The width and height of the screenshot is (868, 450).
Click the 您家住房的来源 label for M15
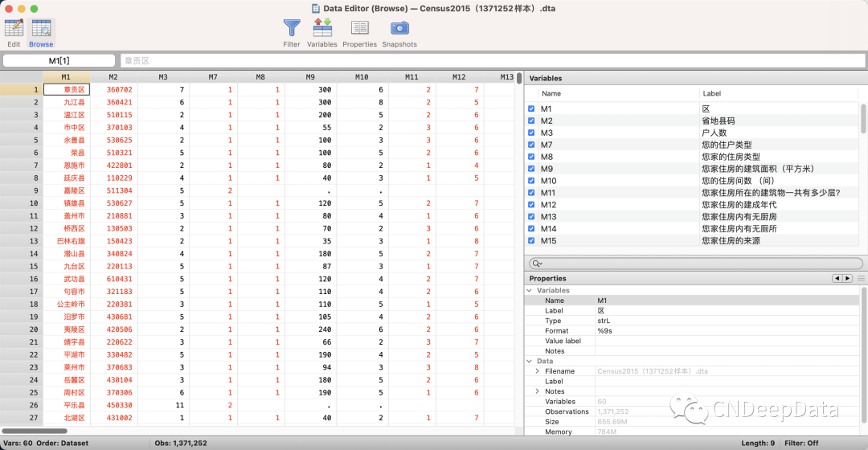(731, 241)
